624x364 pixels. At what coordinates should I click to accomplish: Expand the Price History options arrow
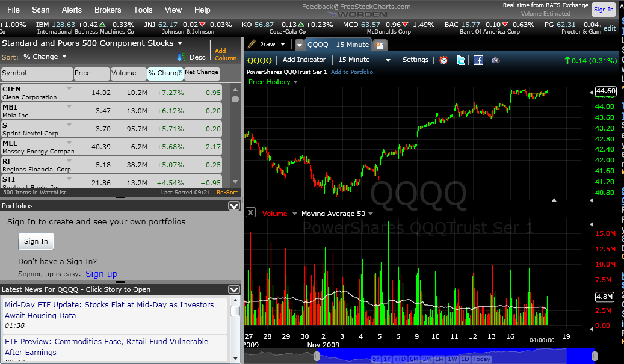pos(295,82)
